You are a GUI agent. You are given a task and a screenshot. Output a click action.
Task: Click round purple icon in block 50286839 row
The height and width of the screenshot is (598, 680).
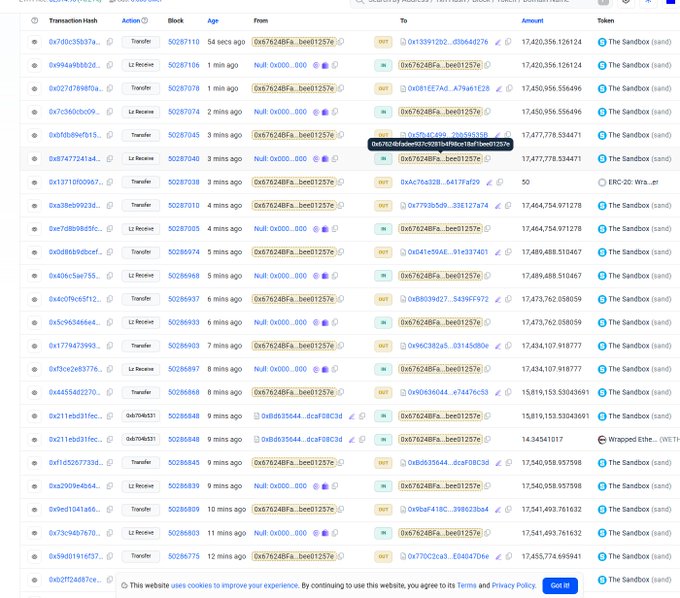pos(316,486)
